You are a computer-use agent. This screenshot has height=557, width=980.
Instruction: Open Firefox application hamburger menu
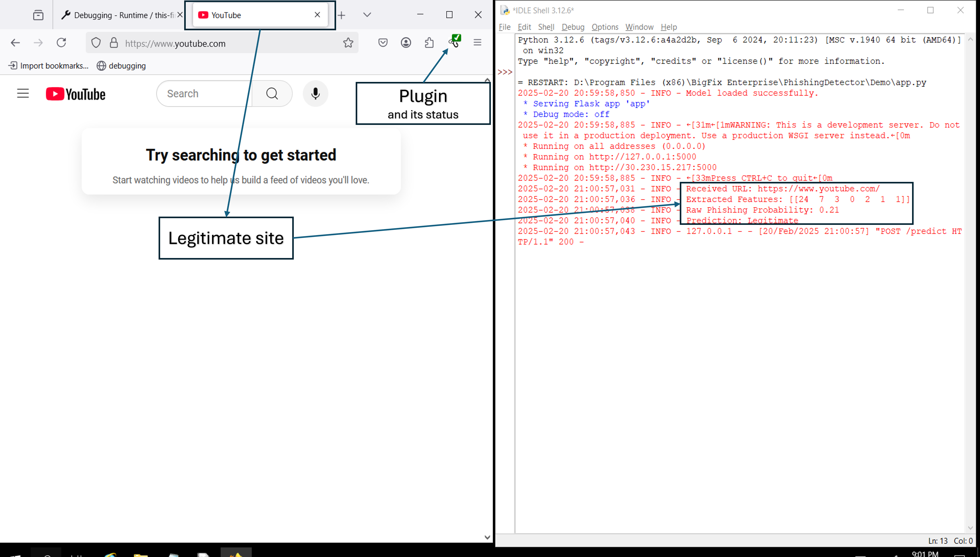click(477, 43)
